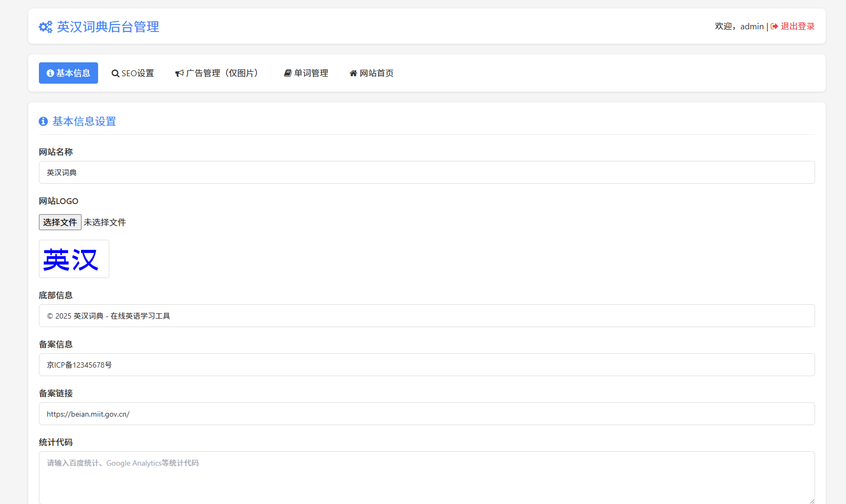Select the 备案信息 input box
The image size is (846, 504).
[x=426, y=365]
